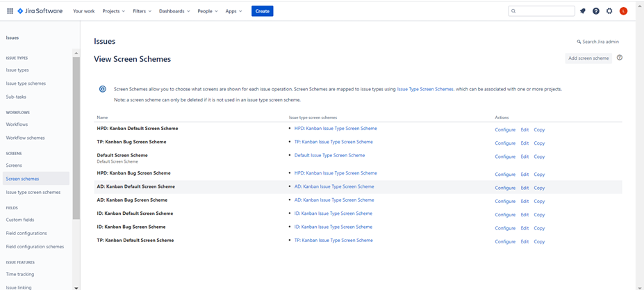644x290 pixels.
Task: Copy TP: Kanban Default Screen Scheme
Action: [x=539, y=241]
